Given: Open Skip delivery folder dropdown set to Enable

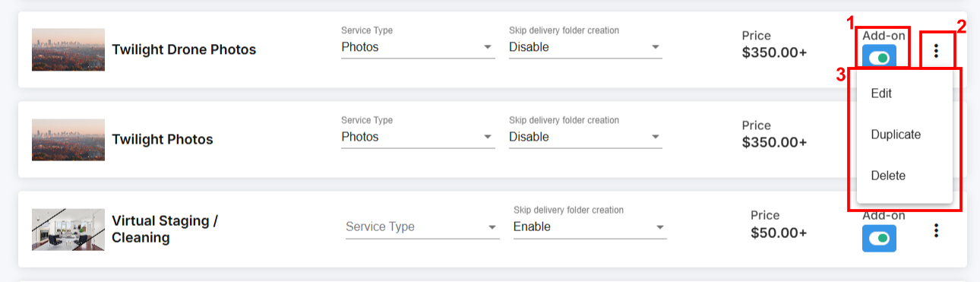Looking at the screenshot, I should pos(590,227).
